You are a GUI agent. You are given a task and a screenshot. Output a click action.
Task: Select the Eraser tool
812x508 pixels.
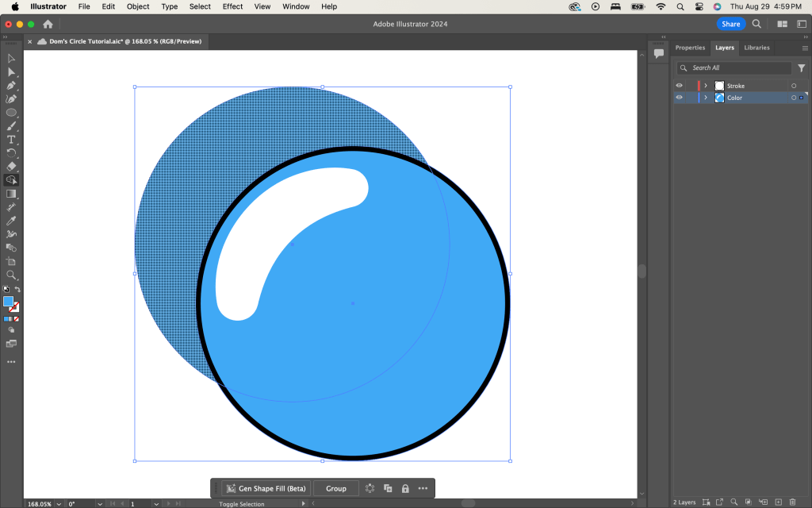[x=11, y=167]
